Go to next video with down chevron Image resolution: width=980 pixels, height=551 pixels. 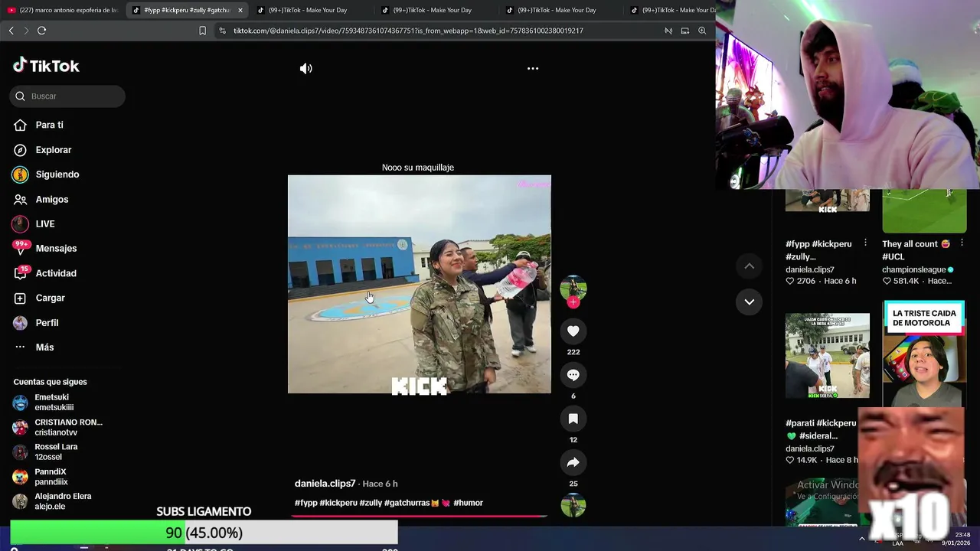point(749,302)
